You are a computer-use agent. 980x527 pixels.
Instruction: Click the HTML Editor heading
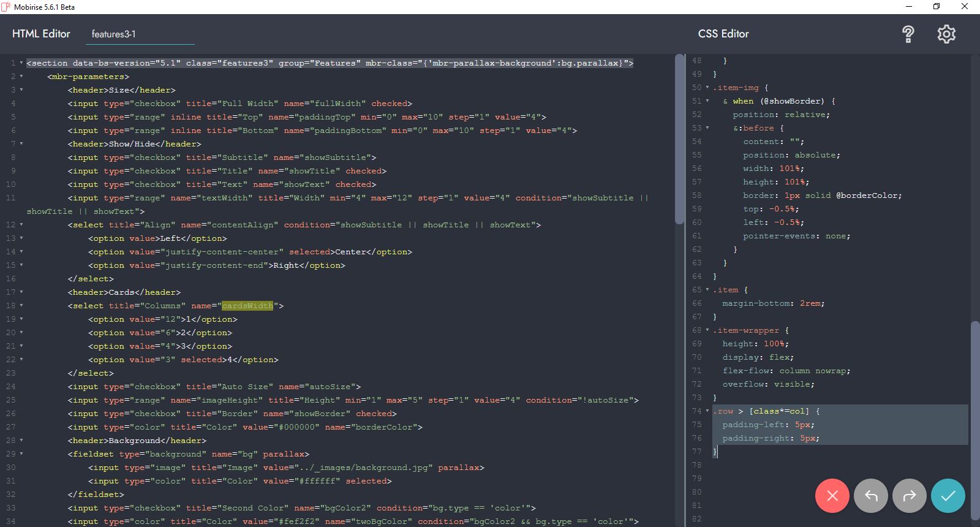[x=41, y=34]
